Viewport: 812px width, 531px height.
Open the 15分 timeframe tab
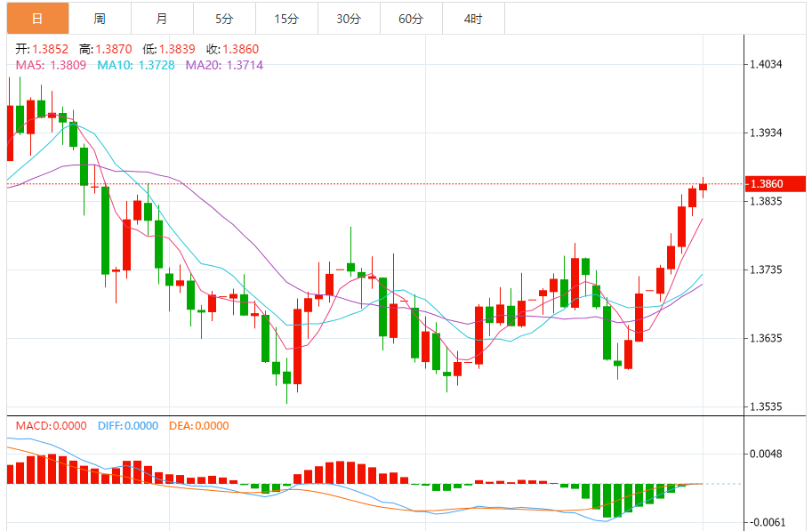(x=286, y=19)
